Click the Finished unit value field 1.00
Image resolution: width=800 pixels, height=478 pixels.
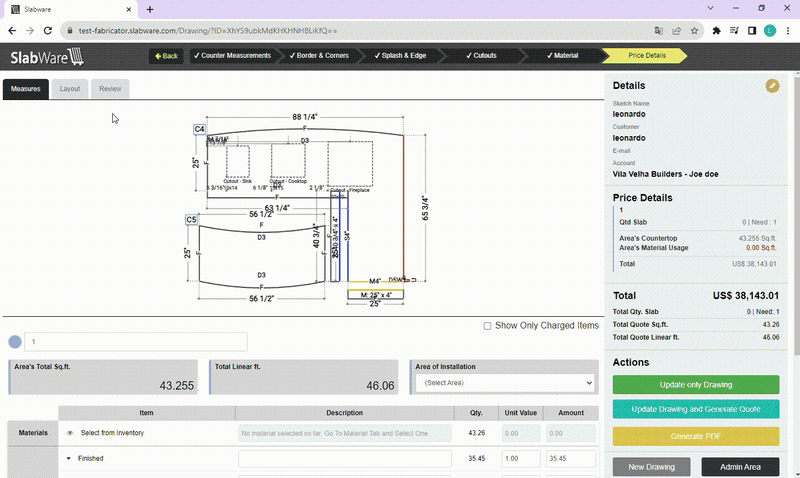[x=521, y=459]
